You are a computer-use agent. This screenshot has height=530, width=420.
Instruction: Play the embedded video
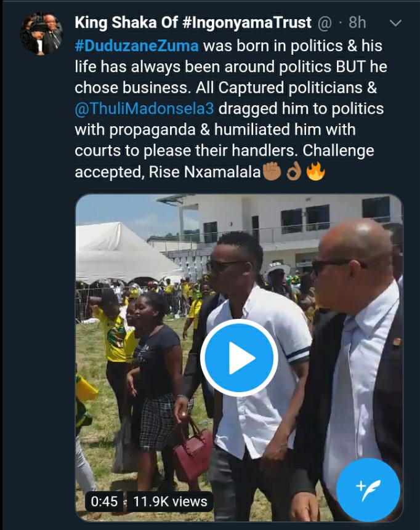(x=239, y=358)
